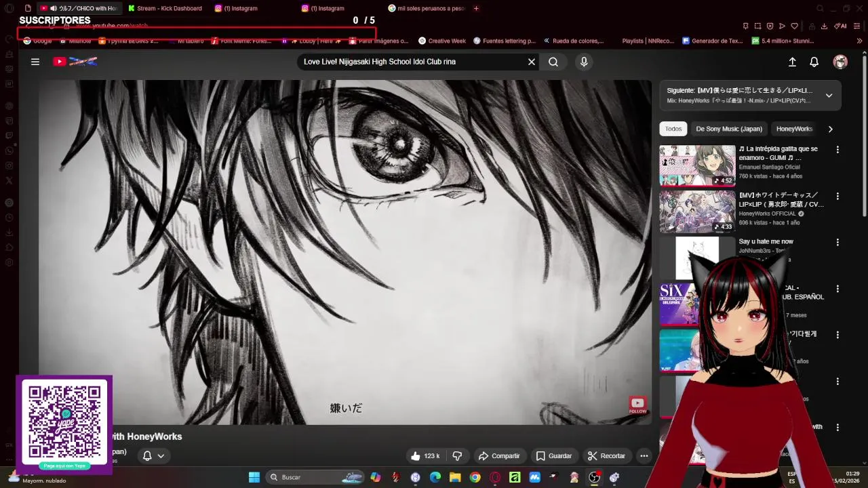
Task: Add page to bookmarks heart icon
Action: (x=794, y=26)
